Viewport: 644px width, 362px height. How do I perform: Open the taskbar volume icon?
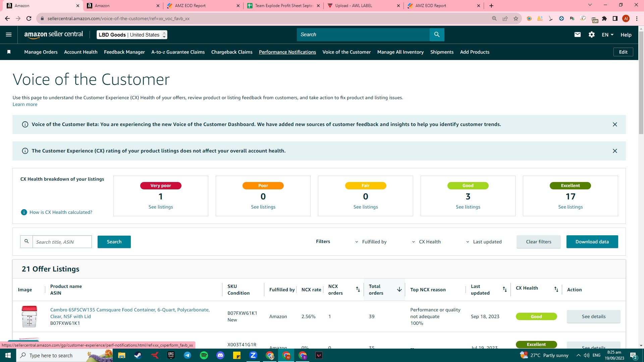click(x=587, y=355)
